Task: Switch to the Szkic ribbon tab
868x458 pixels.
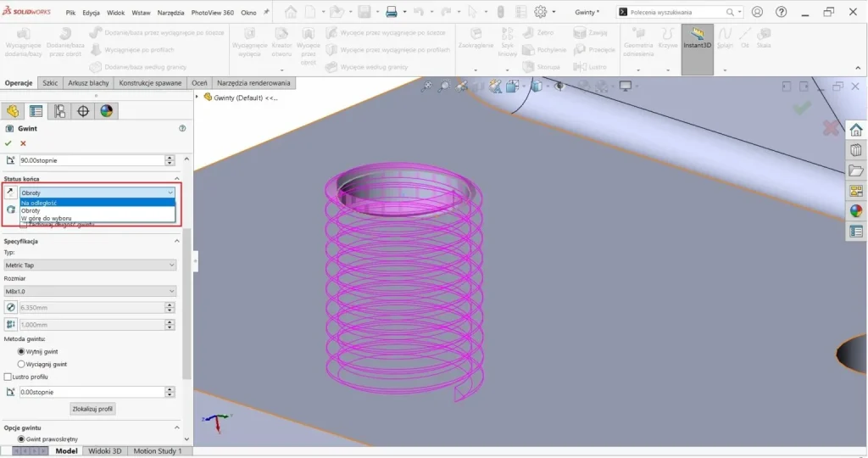Action: [x=50, y=83]
